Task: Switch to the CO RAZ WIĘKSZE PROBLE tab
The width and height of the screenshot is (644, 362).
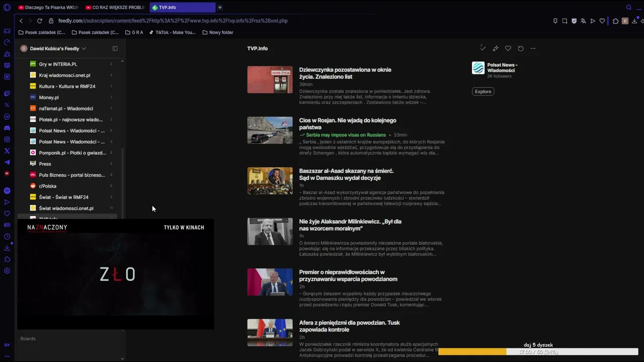Action: 115,8
